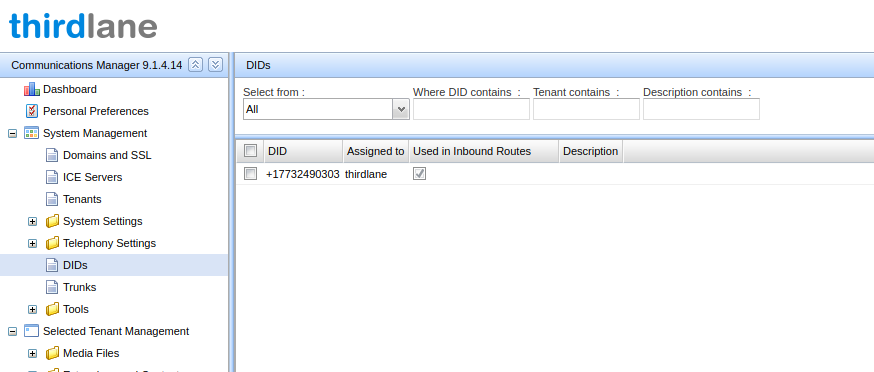This screenshot has height=372, width=874.
Task: Click the DIDs page icon in tree
Action: [x=52, y=265]
